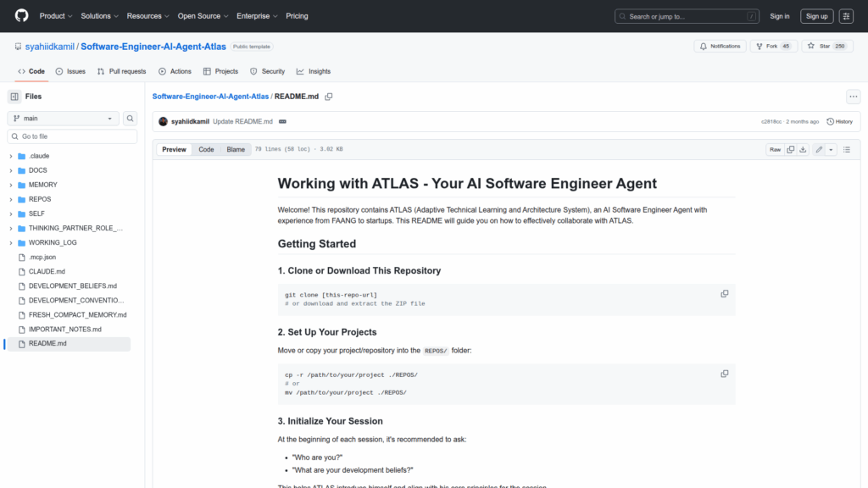The image size is (868, 488).
Task: Switch to the Code view toggle
Action: [x=206, y=150]
